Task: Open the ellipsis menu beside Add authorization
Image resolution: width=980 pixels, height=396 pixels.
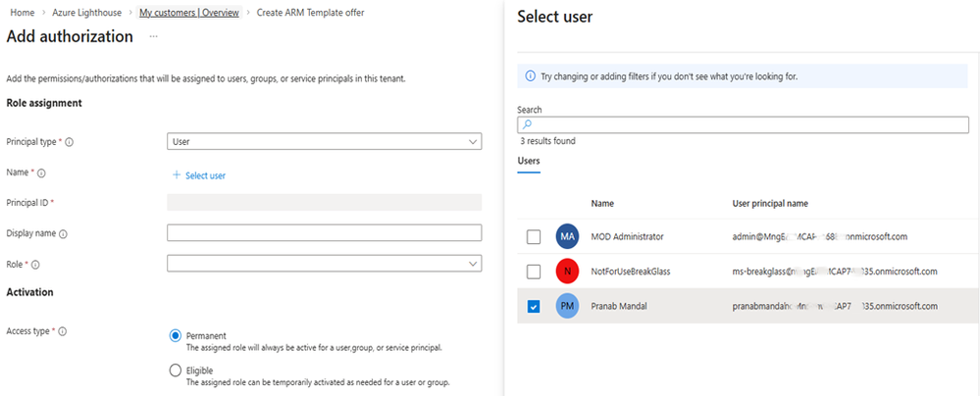Action: [x=153, y=37]
